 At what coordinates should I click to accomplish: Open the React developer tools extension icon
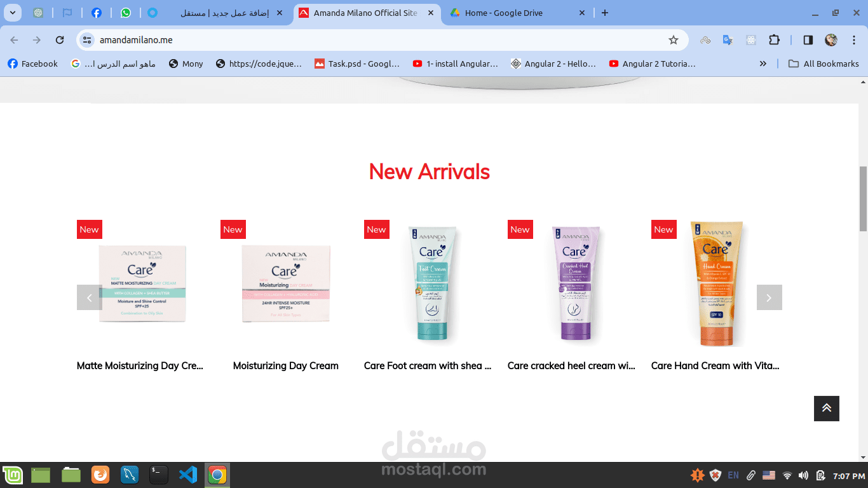tap(751, 40)
